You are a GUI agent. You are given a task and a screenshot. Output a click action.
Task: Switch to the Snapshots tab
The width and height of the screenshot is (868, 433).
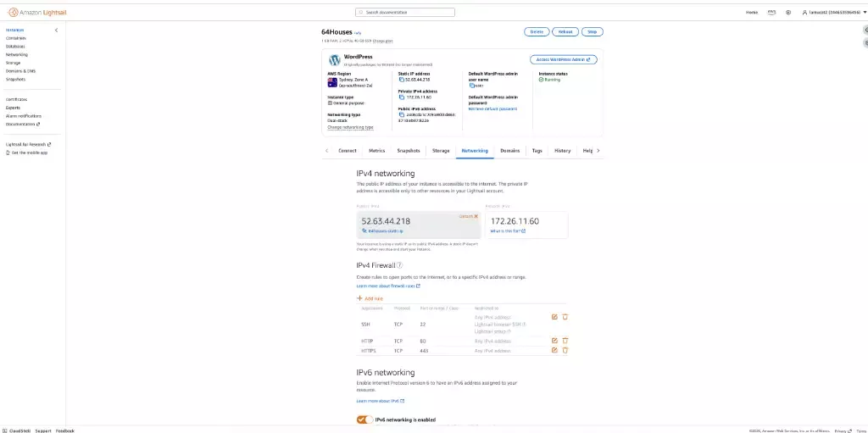coord(409,151)
